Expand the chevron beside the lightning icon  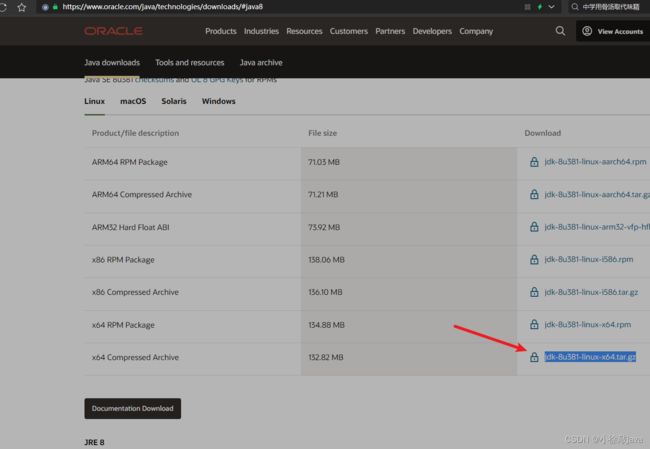tap(551, 7)
